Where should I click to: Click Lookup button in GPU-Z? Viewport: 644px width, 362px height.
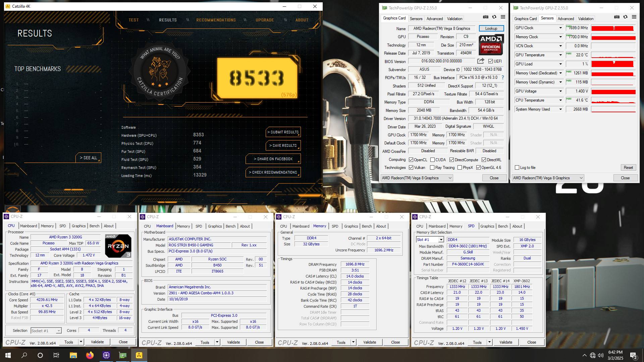[491, 28]
